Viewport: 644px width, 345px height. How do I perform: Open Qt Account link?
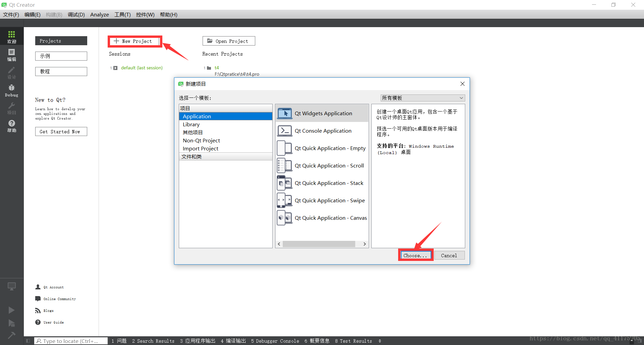pos(50,287)
